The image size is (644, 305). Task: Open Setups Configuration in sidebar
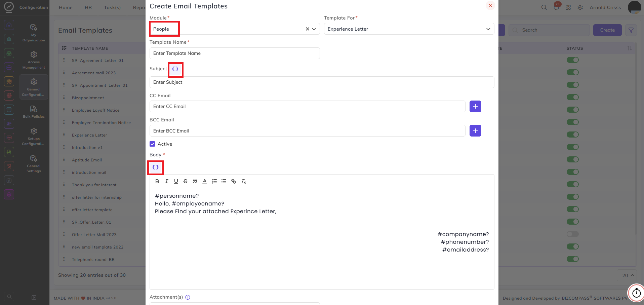34,137
